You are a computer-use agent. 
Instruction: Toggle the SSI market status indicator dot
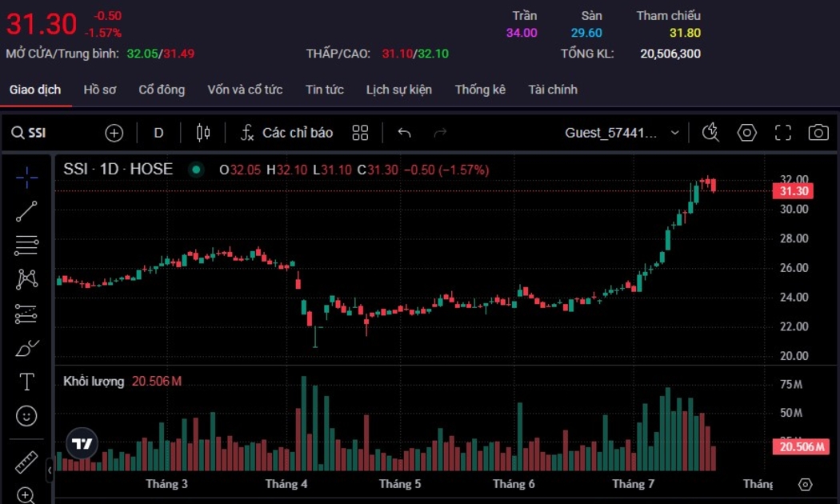point(196,170)
